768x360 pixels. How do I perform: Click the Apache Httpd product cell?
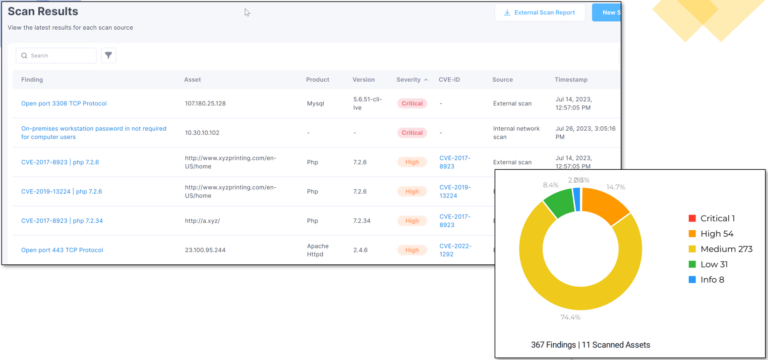point(317,250)
